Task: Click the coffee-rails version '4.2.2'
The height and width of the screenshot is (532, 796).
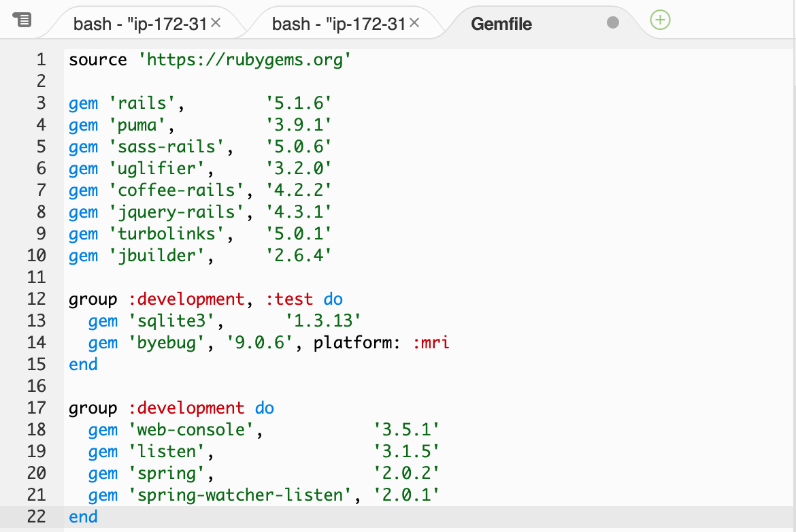Action: (x=299, y=191)
